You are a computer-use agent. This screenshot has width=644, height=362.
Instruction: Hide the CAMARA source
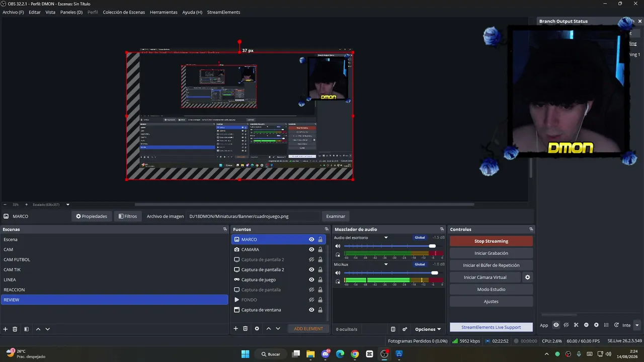pos(311,249)
